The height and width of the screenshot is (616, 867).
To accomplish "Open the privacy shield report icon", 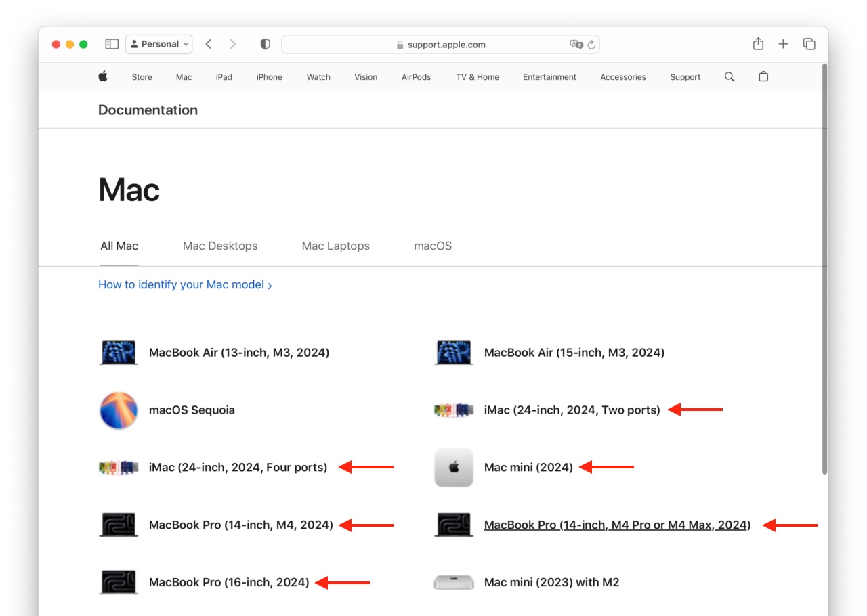I will click(x=266, y=44).
